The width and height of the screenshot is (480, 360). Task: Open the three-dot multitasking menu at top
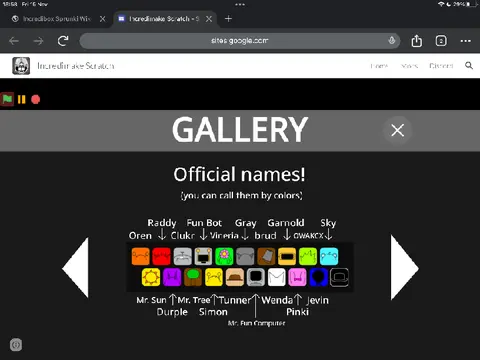click(x=240, y=5)
